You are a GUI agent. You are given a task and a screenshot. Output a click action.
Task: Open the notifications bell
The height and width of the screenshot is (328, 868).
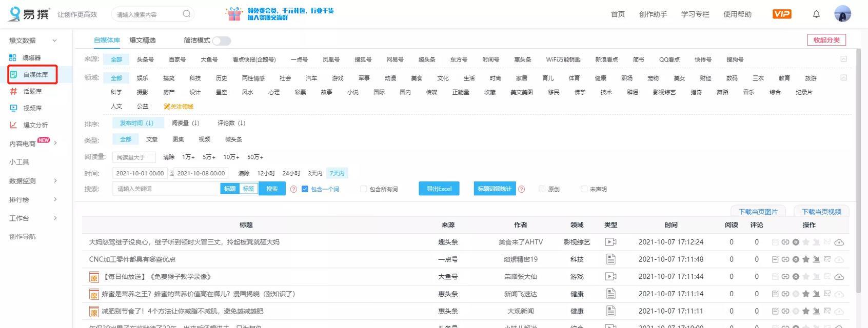[x=816, y=14]
